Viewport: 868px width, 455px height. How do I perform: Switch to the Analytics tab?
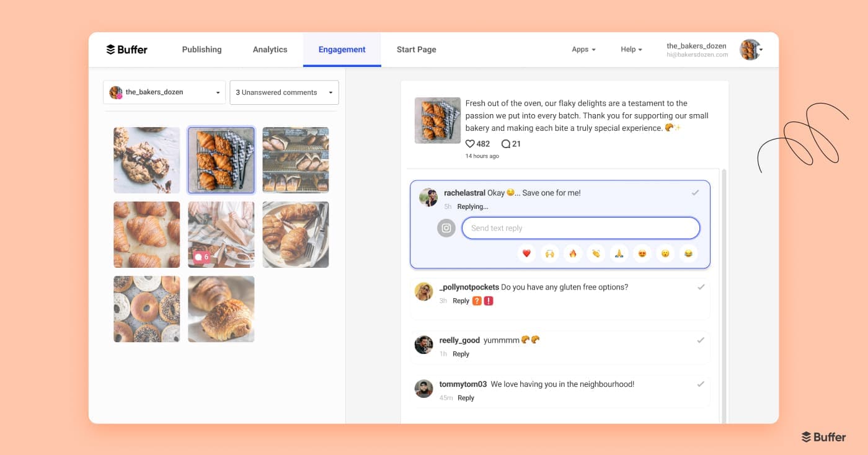(270, 49)
